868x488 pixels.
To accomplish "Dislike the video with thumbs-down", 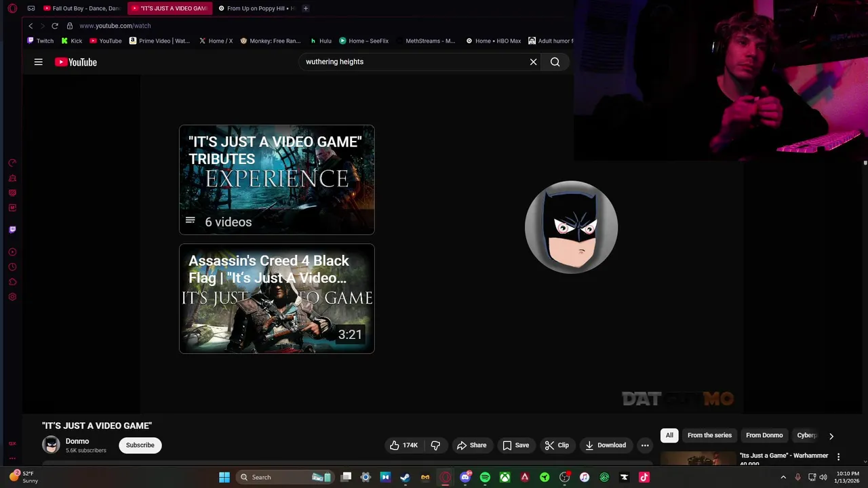I will point(435,445).
